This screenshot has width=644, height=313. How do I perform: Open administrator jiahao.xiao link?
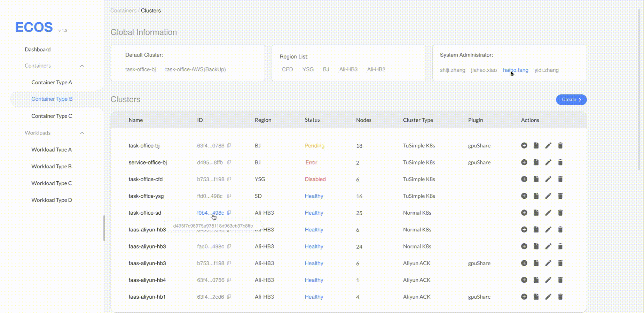point(484,70)
